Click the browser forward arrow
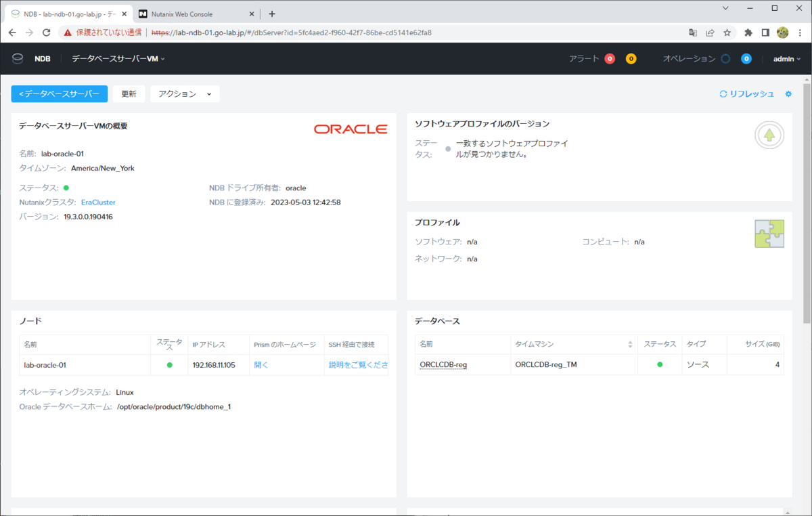This screenshot has height=516, width=812. [29, 32]
